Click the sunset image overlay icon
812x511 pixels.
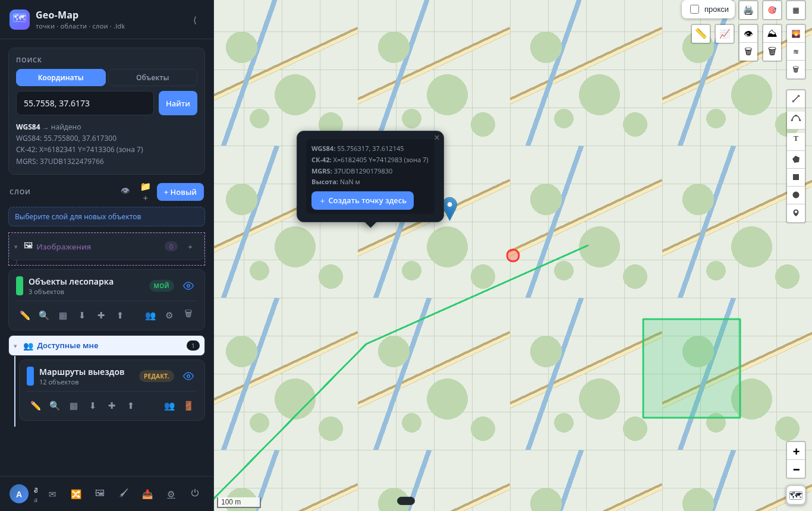[x=796, y=34]
